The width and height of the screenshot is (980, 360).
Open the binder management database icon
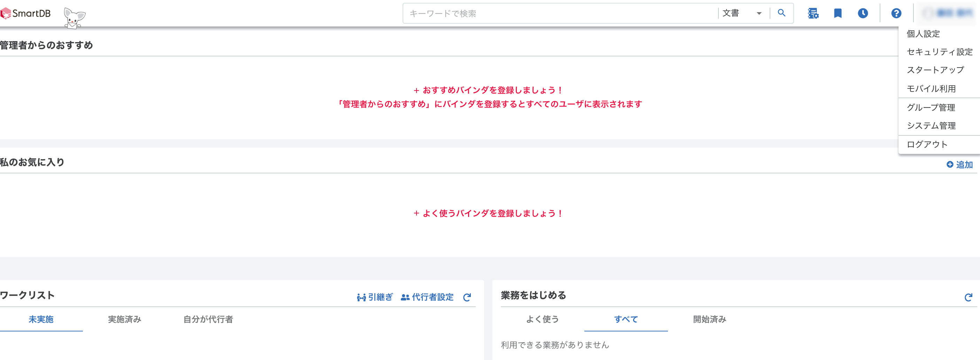(813, 14)
